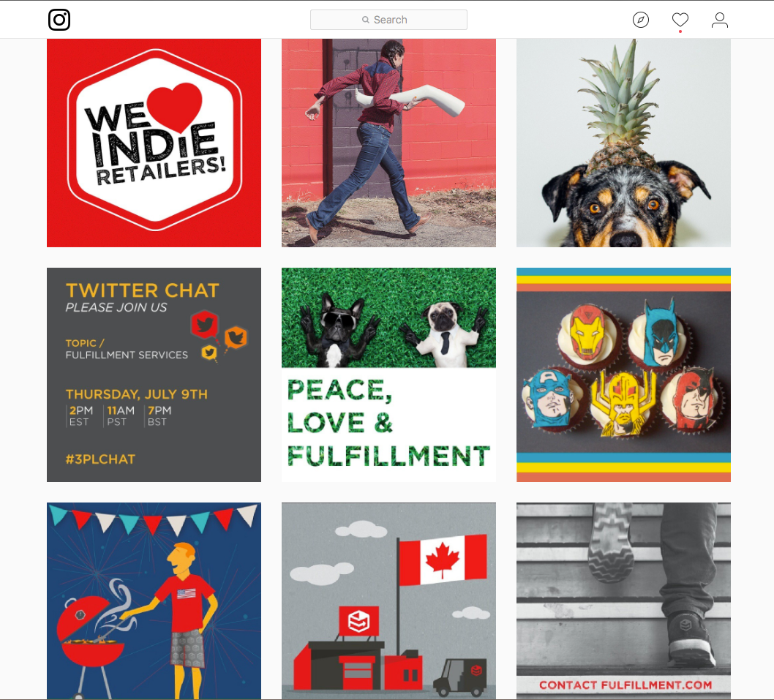Viewport: 774px width, 700px height.
Task: Click the maple leaf flag in the illustration
Action: coord(443,560)
